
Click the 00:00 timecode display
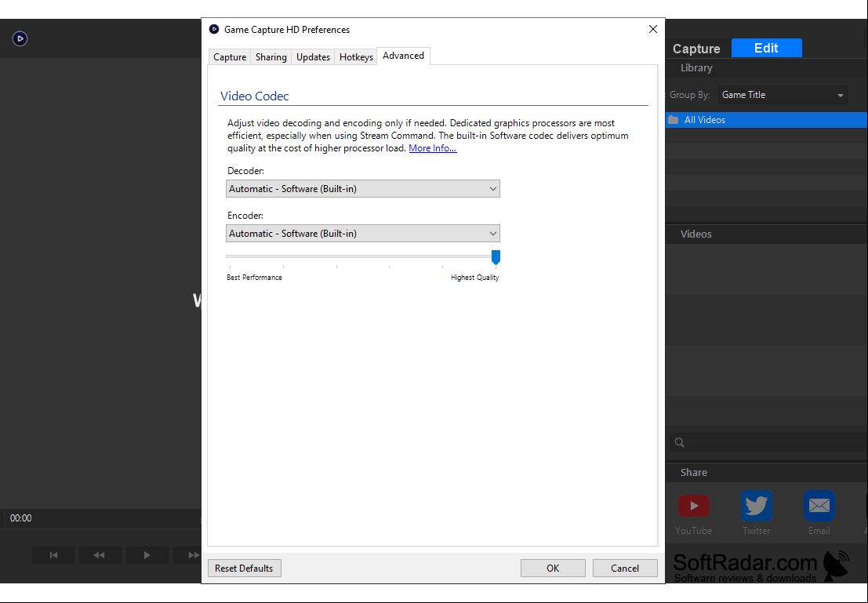pyautogui.click(x=21, y=518)
